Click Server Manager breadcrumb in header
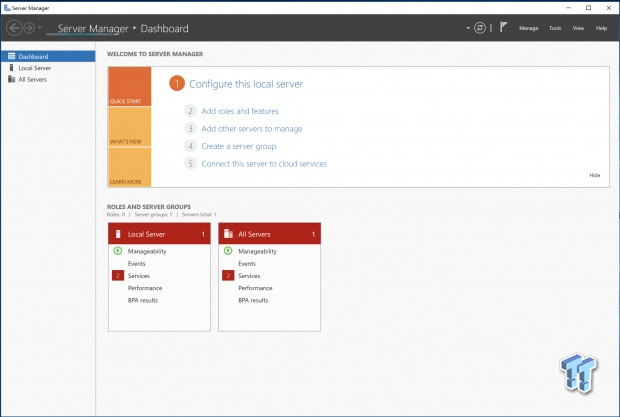 pyautogui.click(x=93, y=28)
